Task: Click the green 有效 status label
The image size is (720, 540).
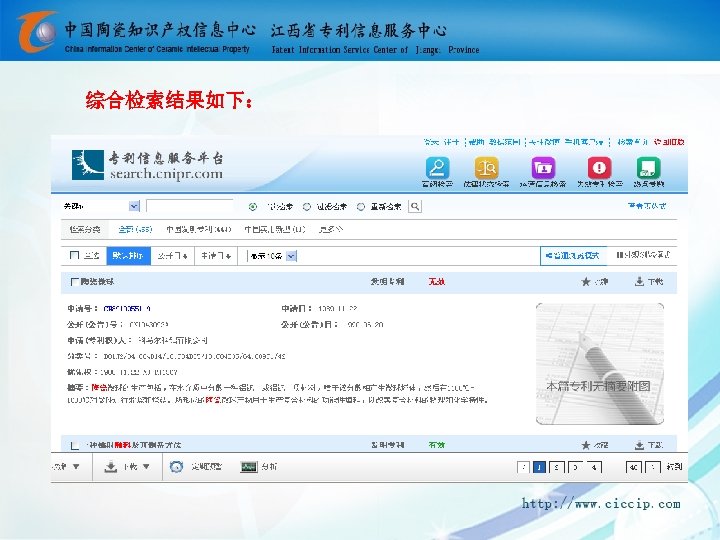Action: click(436, 445)
